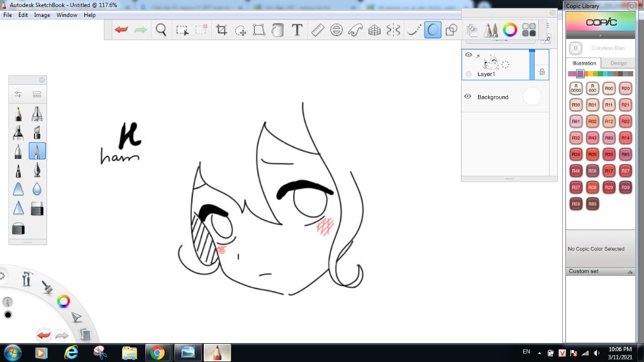Select the Hard Eraser brush
This screenshot has height=362, width=644.
pyautogui.click(x=37, y=209)
